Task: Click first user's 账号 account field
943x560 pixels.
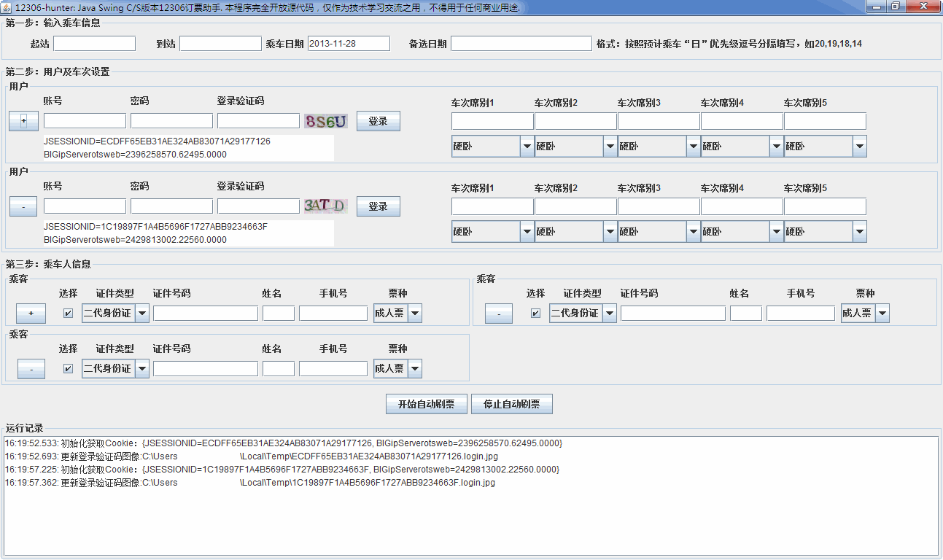Action: [x=85, y=121]
